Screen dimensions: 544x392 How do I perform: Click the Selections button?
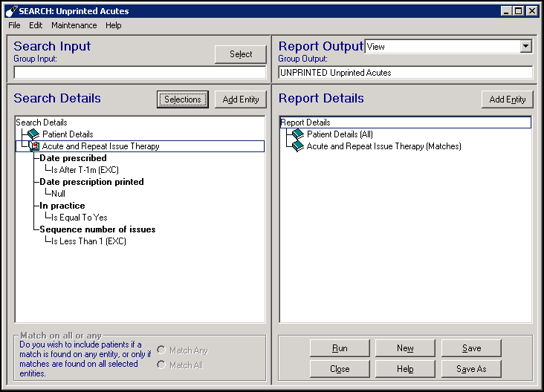coord(183,99)
